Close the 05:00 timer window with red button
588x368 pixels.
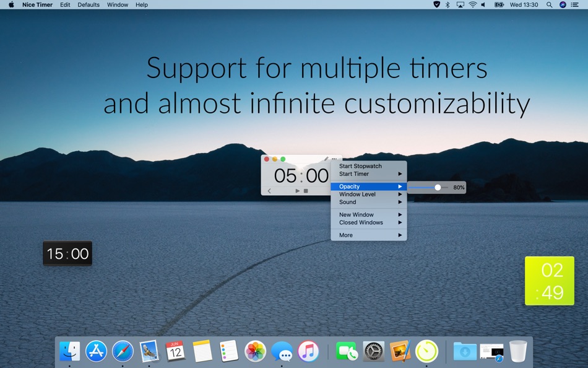coord(267,159)
